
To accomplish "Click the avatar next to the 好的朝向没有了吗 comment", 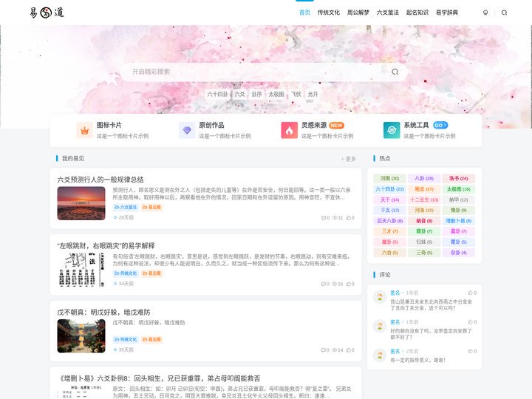I will 380,326.
